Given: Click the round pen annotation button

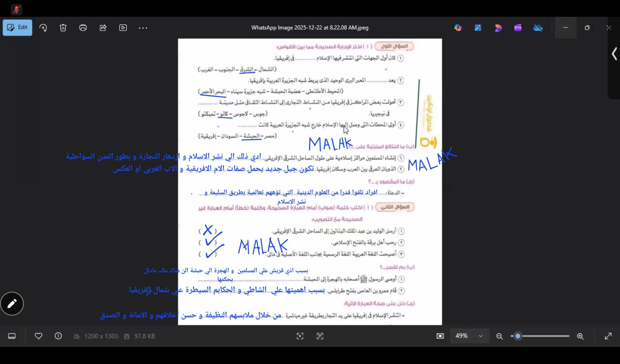Looking at the screenshot, I should [12, 304].
